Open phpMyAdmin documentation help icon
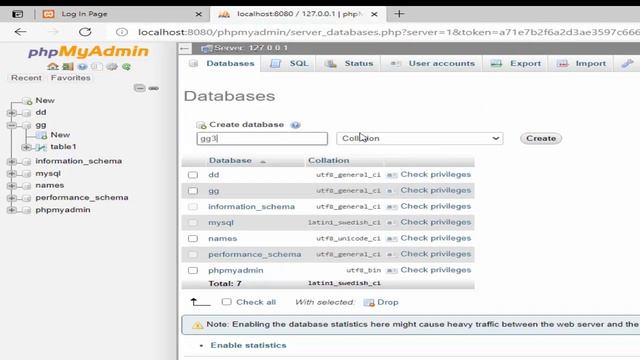The width and height of the screenshot is (640, 360). click(82, 67)
